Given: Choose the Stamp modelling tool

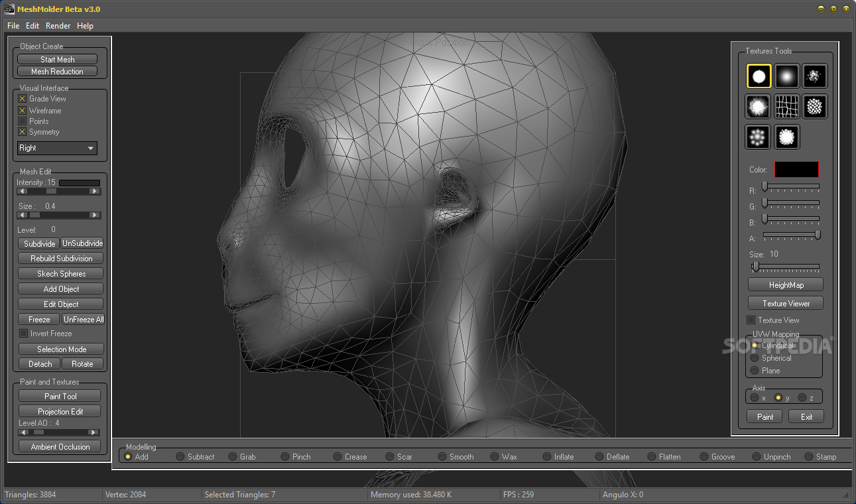Looking at the screenshot, I should (809, 456).
